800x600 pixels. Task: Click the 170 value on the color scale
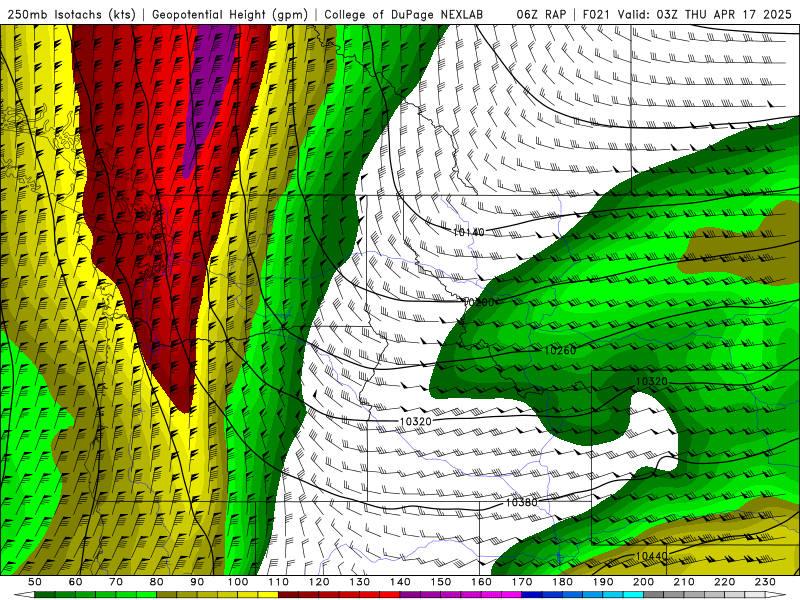[521, 582]
